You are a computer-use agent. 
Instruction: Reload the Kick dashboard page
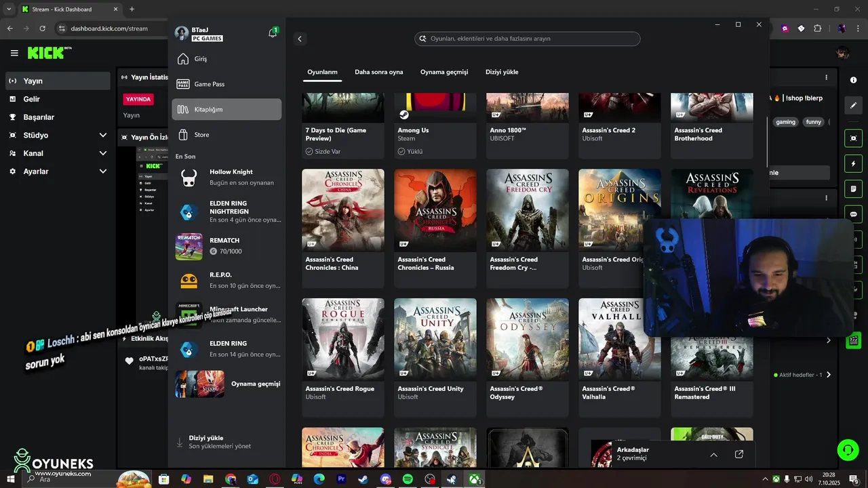42,28
